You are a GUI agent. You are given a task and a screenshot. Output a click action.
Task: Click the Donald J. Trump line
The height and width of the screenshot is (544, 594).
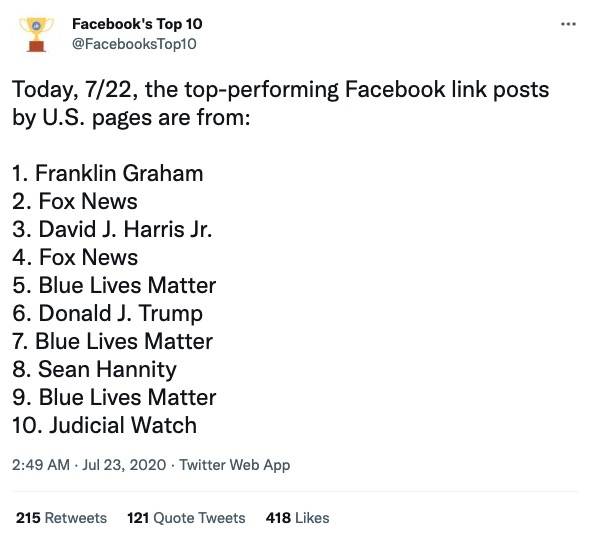(x=108, y=314)
